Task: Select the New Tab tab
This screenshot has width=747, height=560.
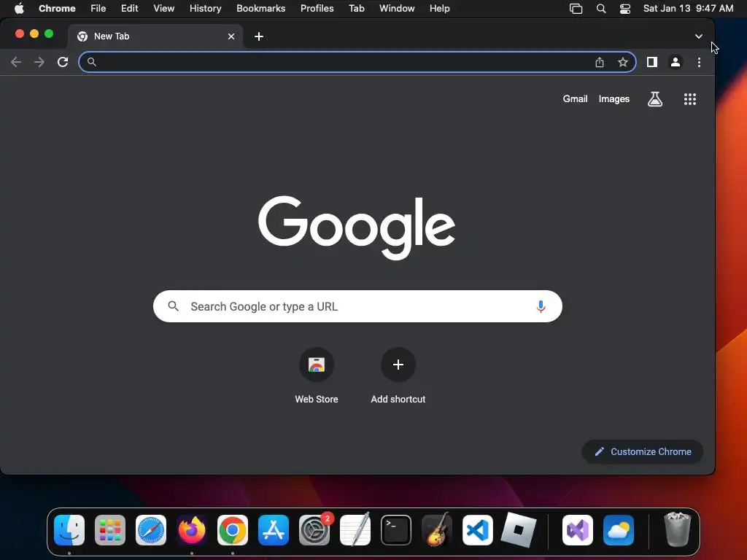Action: coord(155,36)
